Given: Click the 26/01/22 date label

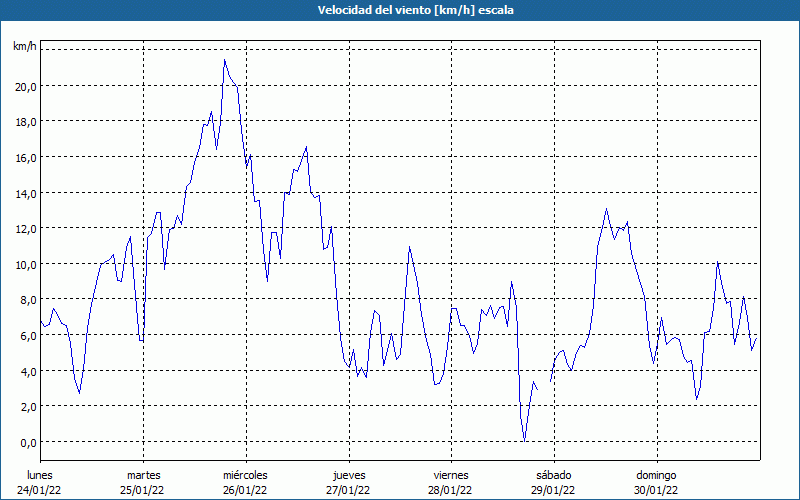Looking at the screenshot, I should (245, 490).
